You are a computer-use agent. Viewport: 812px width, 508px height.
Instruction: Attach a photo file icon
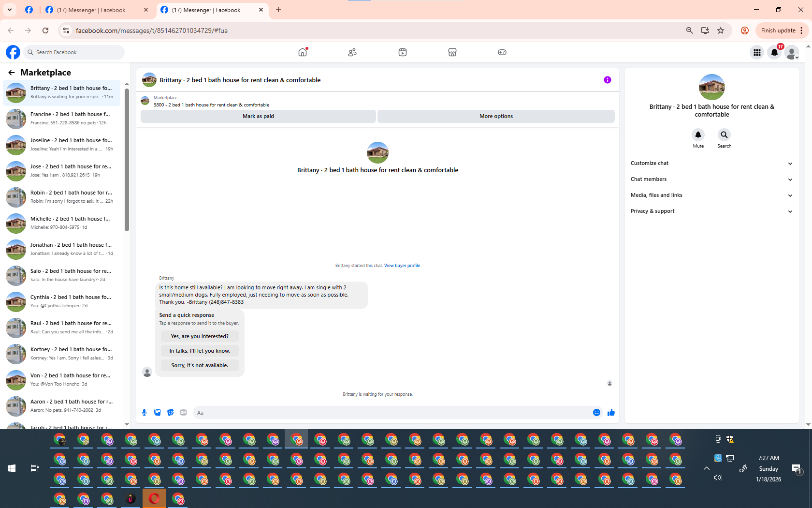click(157, 413)
